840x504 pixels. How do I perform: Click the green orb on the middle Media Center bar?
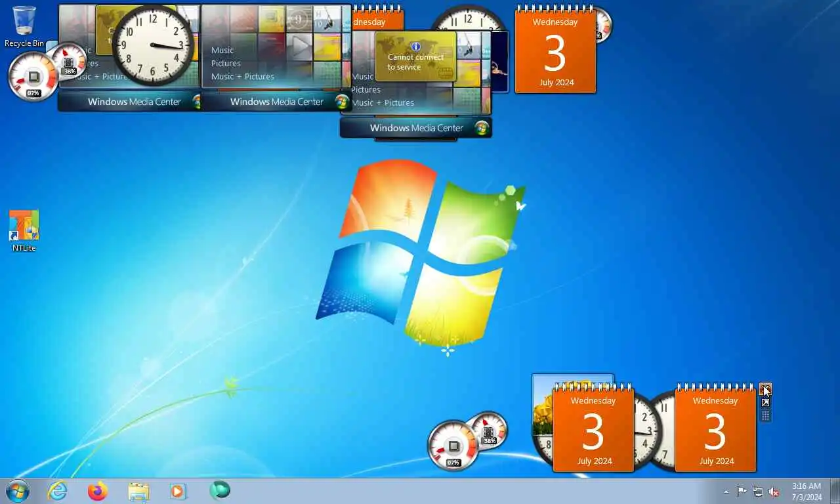coord(341,102)
